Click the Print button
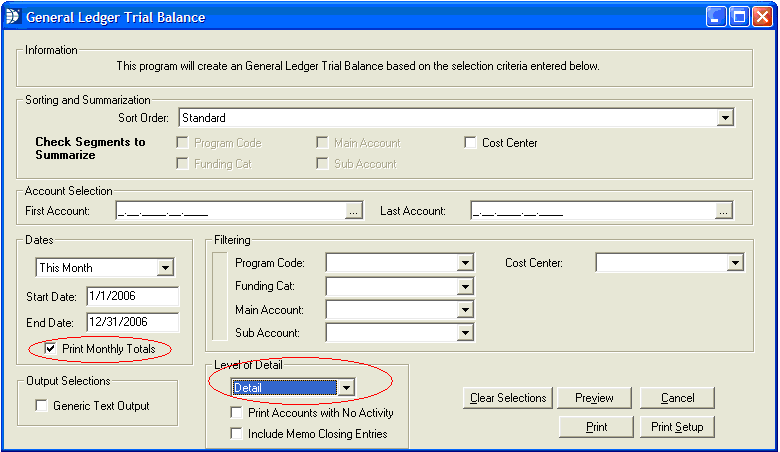Viewport: 780px width, 452px height. pos(596,427)
